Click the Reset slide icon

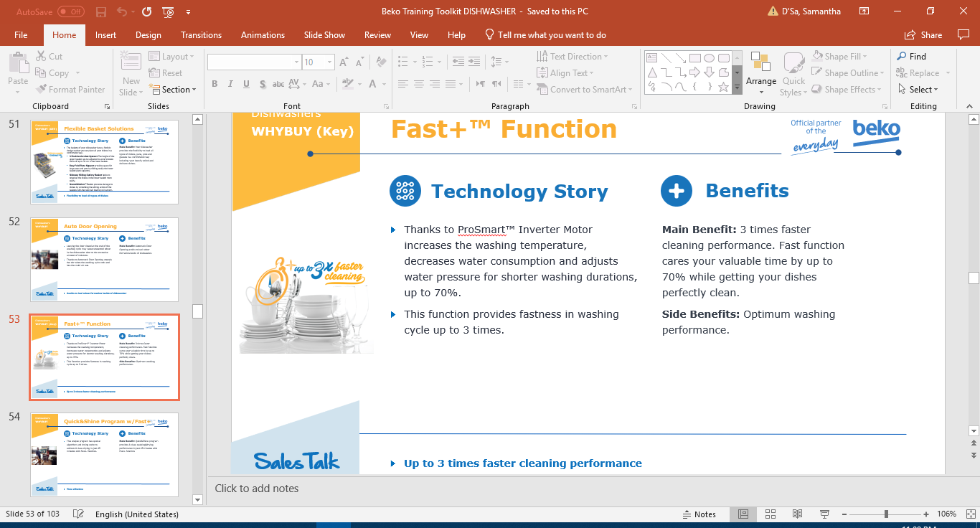pyautogui.click(x=166, y=73)
